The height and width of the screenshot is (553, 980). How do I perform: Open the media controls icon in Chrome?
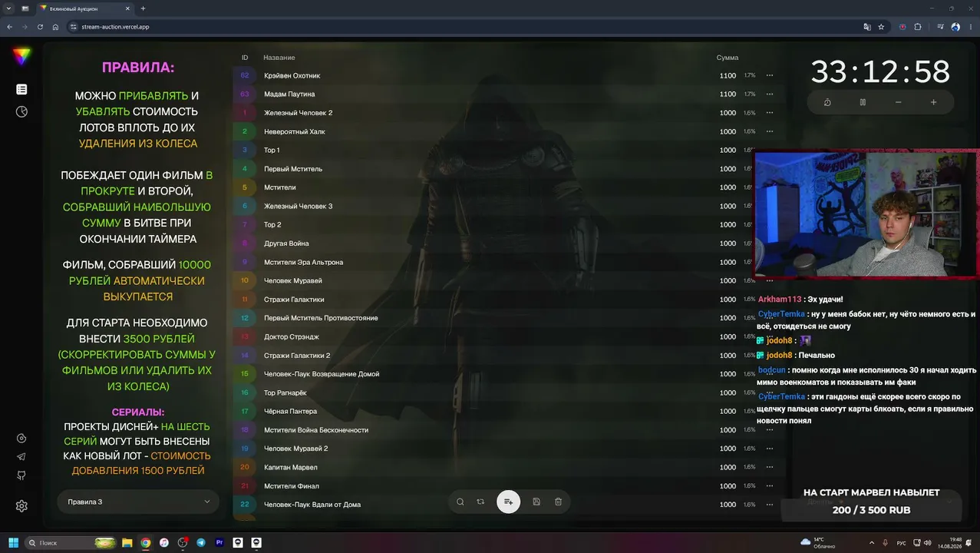pos(941,26)
